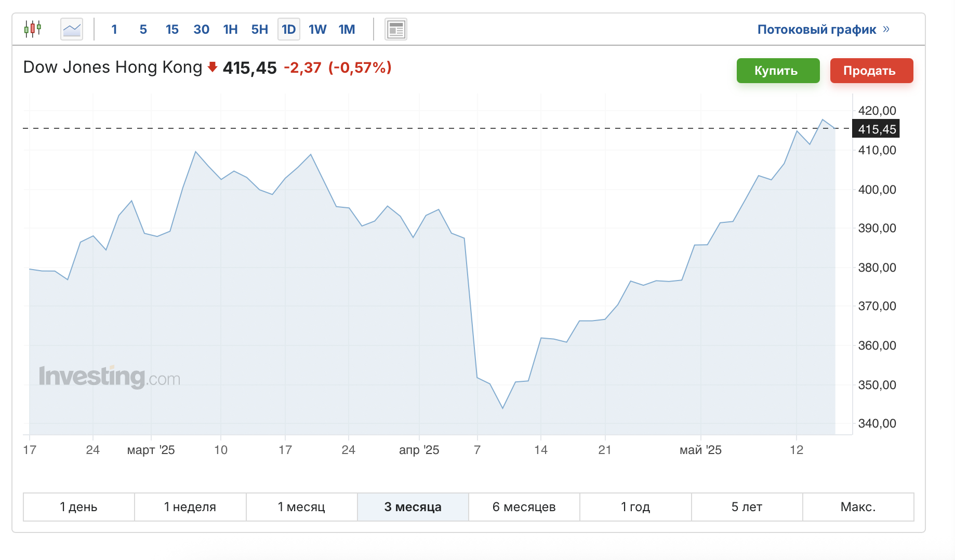Select the 6 месяцев range tab
Screen dimensions: 955x560
tap(524, 507)
